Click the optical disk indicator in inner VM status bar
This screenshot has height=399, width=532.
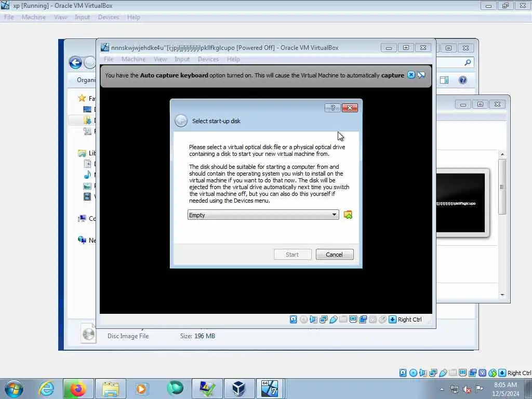(x=303, y=320)
